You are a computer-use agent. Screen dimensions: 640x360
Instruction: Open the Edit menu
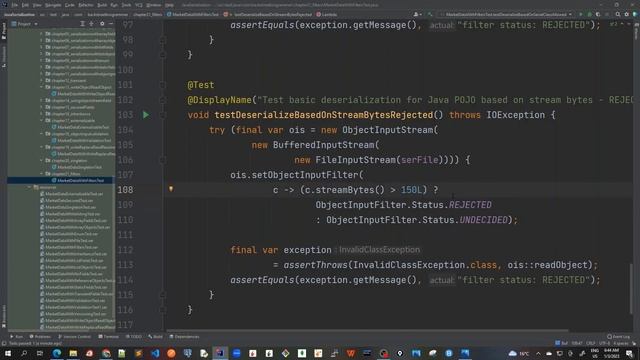point(25,5)
